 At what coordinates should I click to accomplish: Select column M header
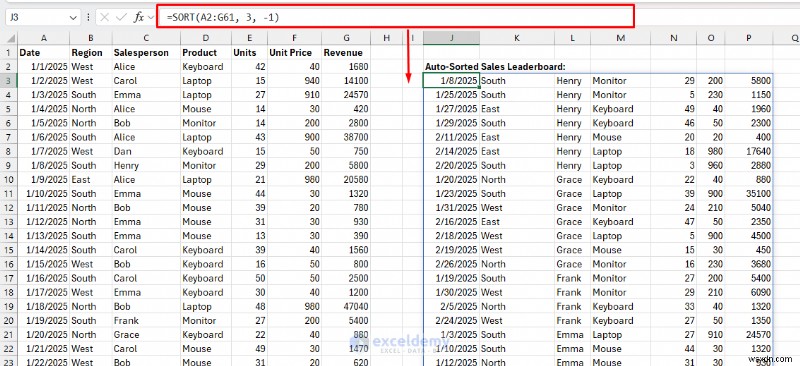coord(620,38)
